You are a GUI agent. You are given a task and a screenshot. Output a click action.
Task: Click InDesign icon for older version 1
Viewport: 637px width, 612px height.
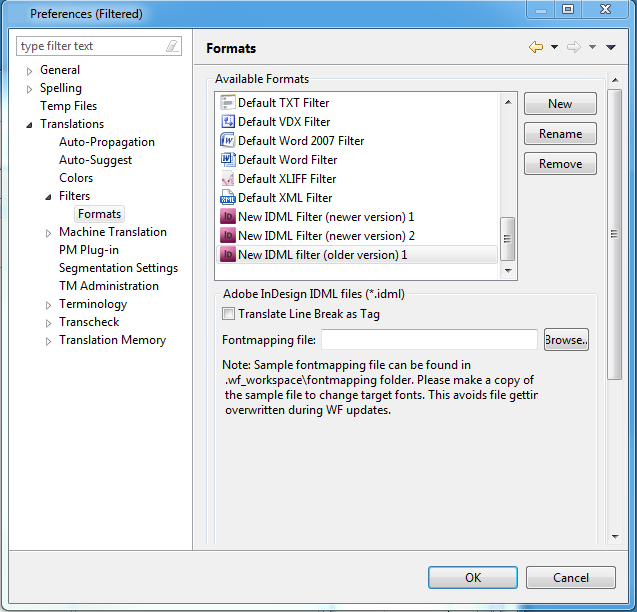tap(228, 255)
